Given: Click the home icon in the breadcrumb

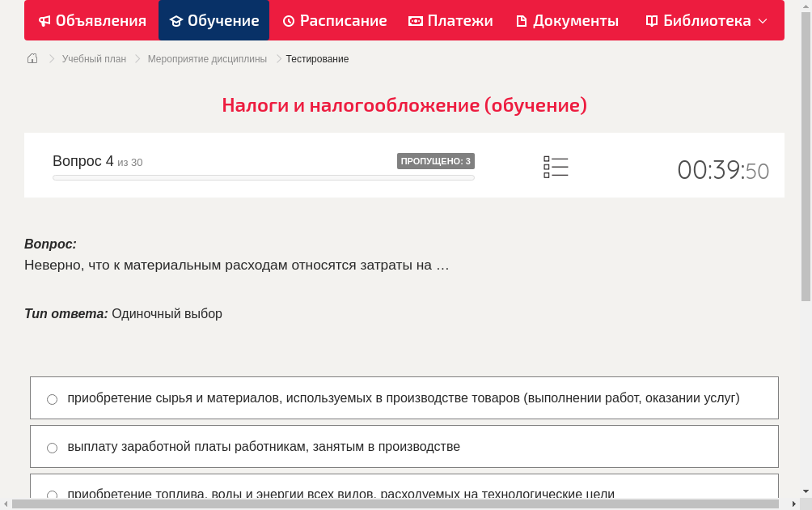Looking at the screenshot, I should (32, 58).
